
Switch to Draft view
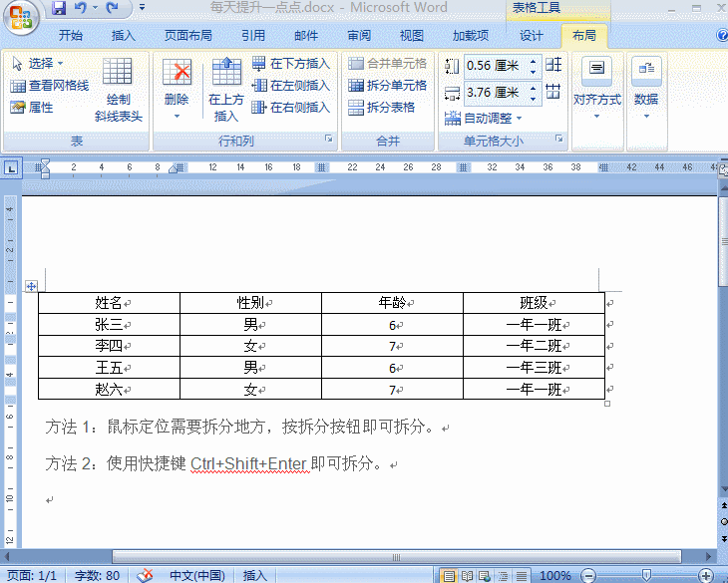[x=521, y=576]
